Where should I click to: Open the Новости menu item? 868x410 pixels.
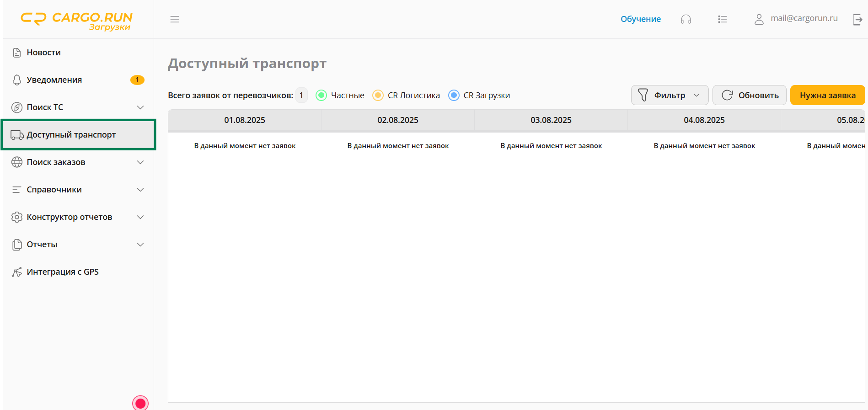[x=43, y=53]
